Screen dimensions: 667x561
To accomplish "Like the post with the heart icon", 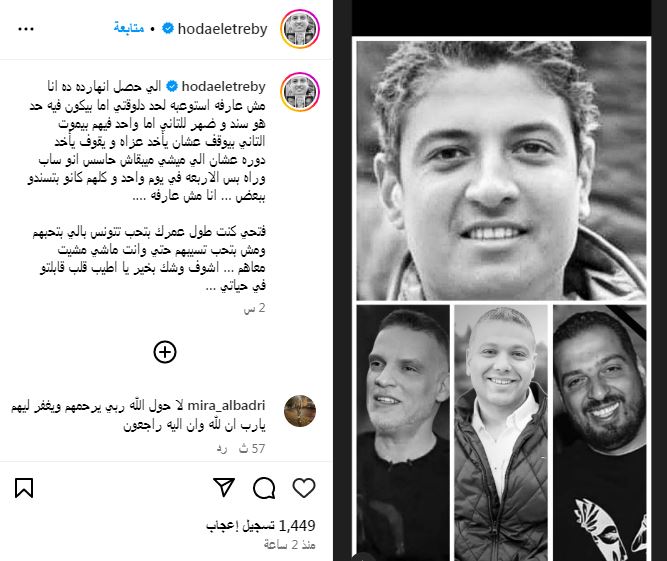I will (304, 487).
